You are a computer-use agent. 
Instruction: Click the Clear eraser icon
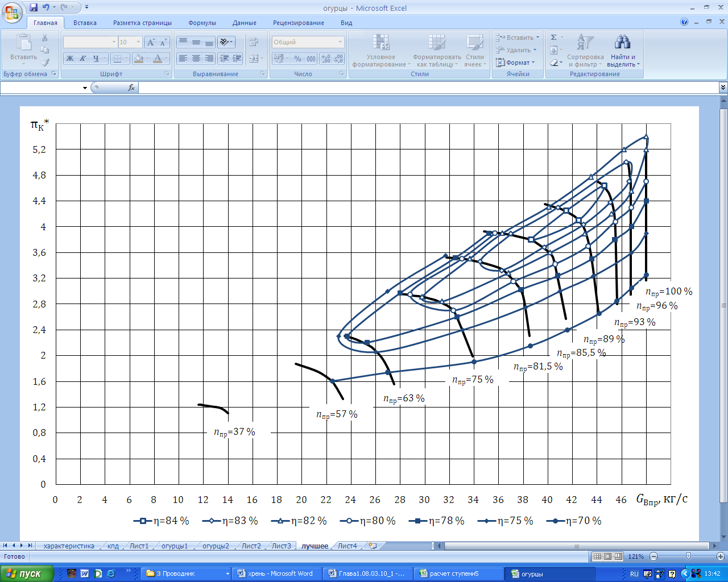click(x=554, y=63)
